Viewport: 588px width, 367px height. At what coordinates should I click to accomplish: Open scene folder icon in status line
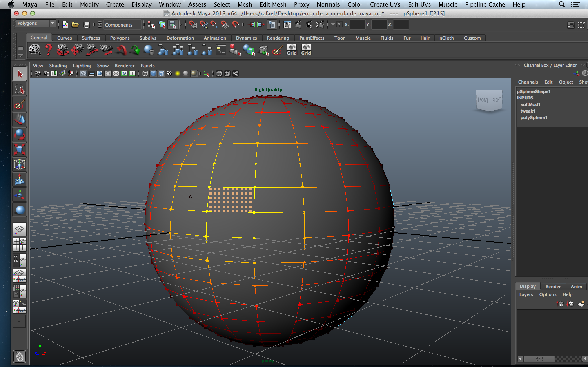75,25
